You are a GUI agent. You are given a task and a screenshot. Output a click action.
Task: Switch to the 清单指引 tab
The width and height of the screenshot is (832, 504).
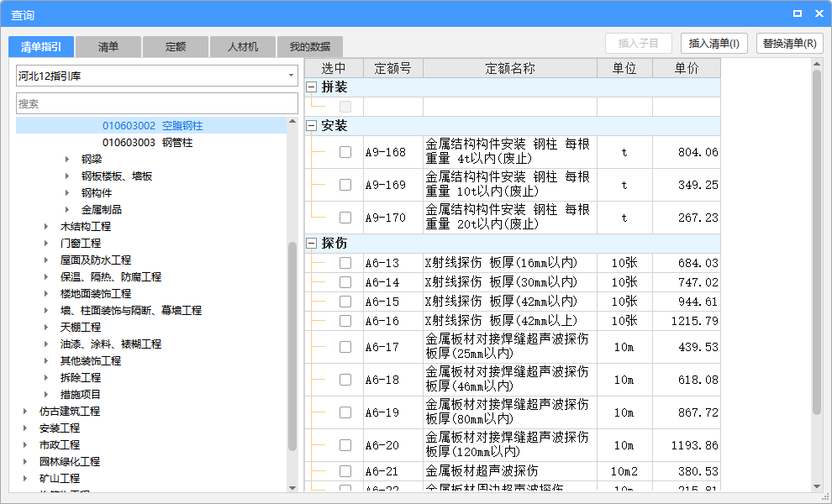tap(41, 47)
